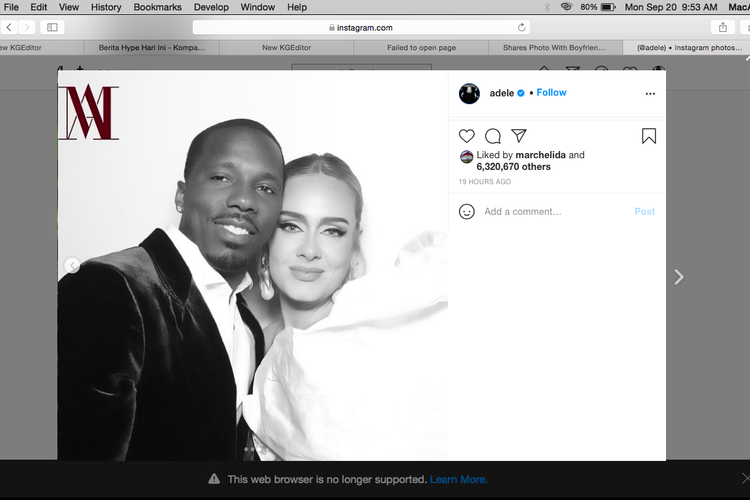Open the Bookmarks menu
Screen dimensions: 750x500
[157, 7]
